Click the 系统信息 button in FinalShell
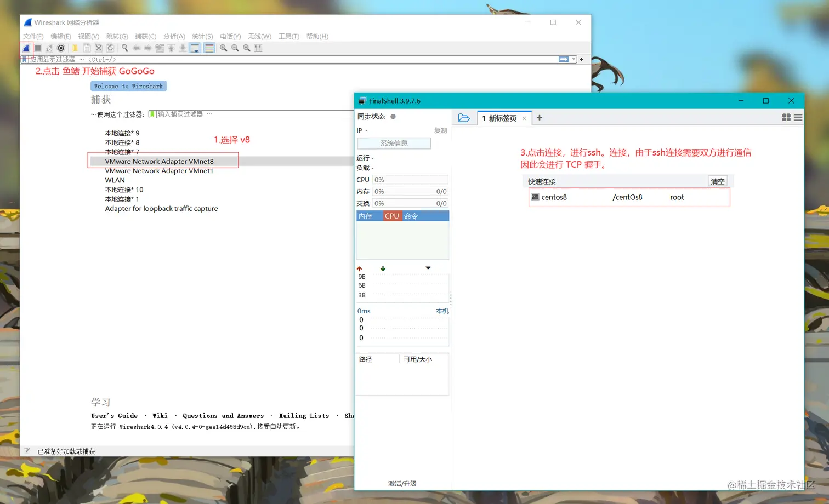 click(x=394, y=143)
